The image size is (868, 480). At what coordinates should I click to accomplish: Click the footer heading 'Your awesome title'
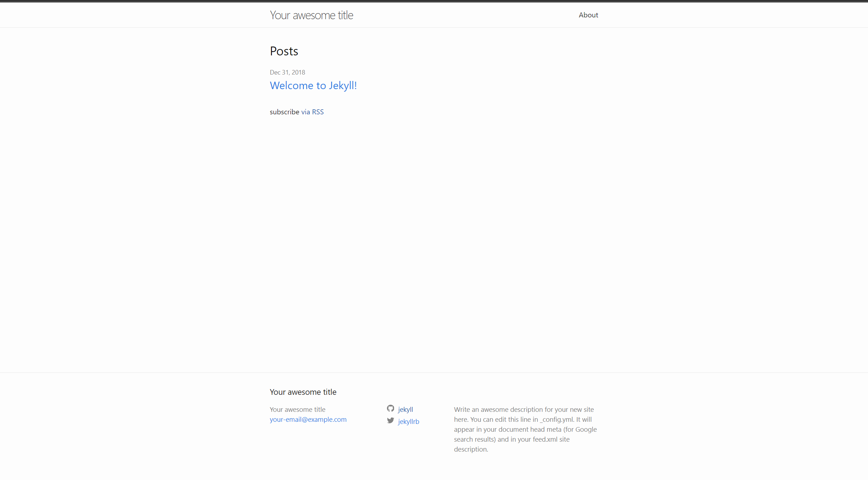point(303,392)
